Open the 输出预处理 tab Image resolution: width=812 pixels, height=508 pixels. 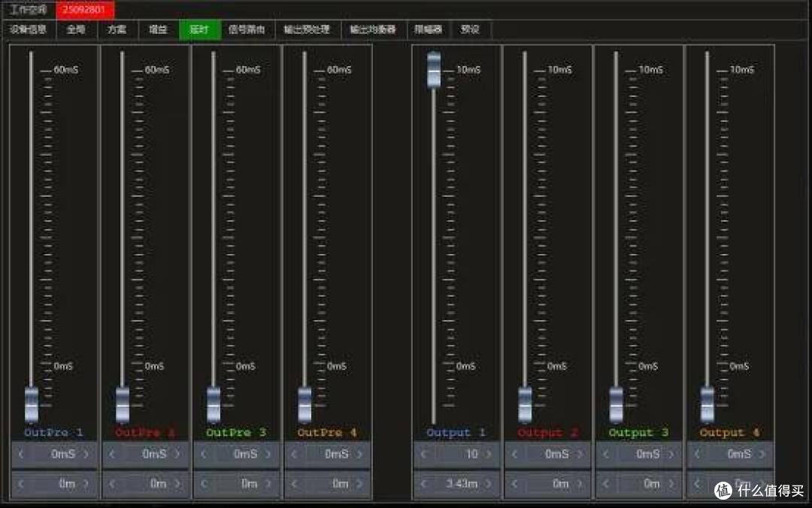[x=307, y=29]
